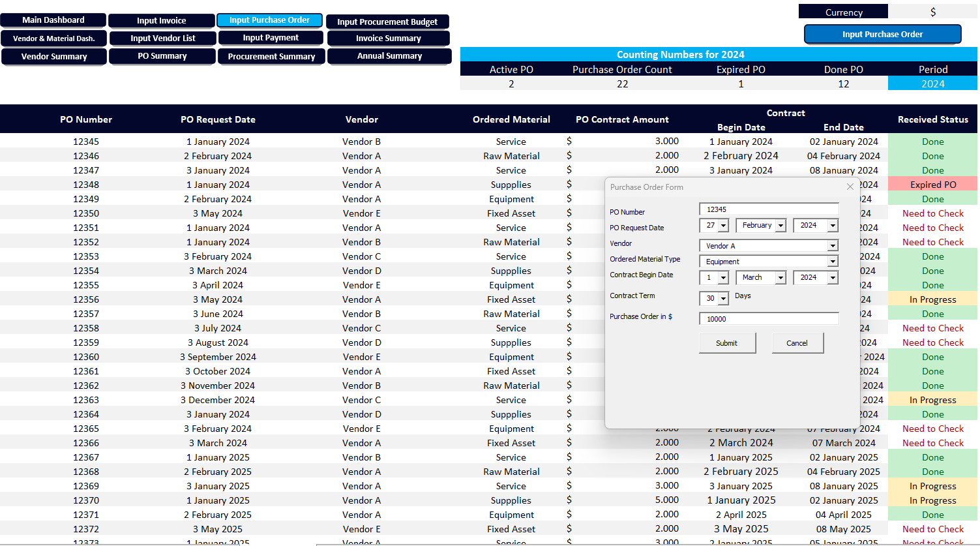The height and width of the screenshot is (546, 980).
Task: Select the Counting Numbers for 2024 title
Action: click(x=681, y=55)
